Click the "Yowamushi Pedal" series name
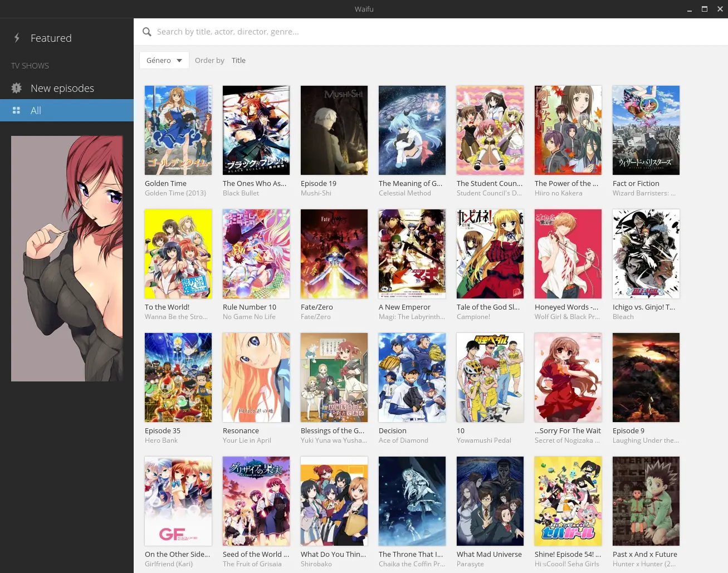 pyautogui.click(x=484, y=440)
